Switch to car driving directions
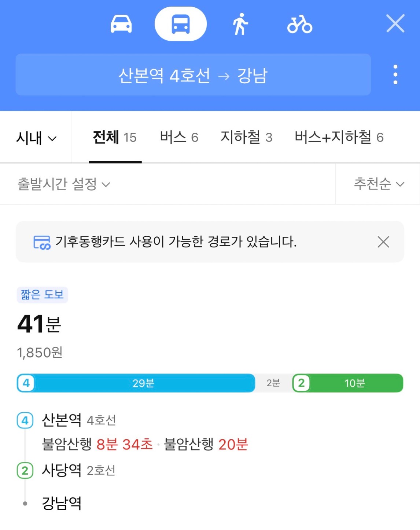Image resolution: width=420 pixels, height=530 pixels. pyautogui.click(x=121, y=24)
